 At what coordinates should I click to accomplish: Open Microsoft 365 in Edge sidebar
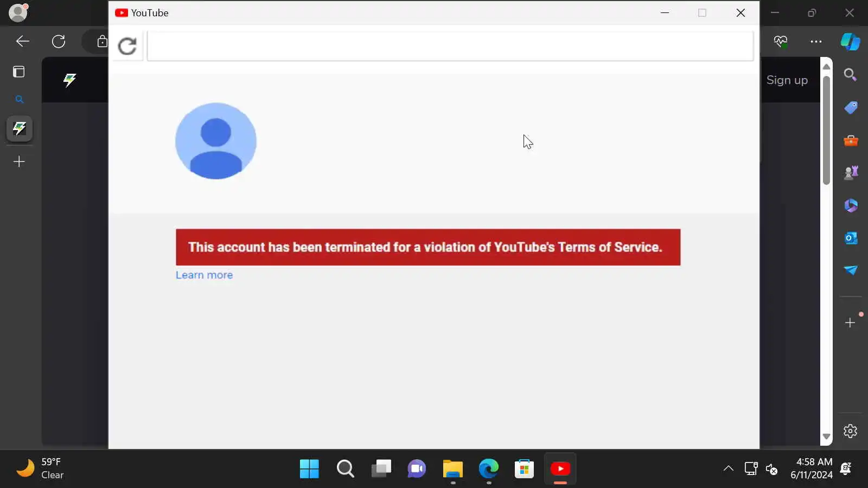pyautogui.click(x=851, y=205)
